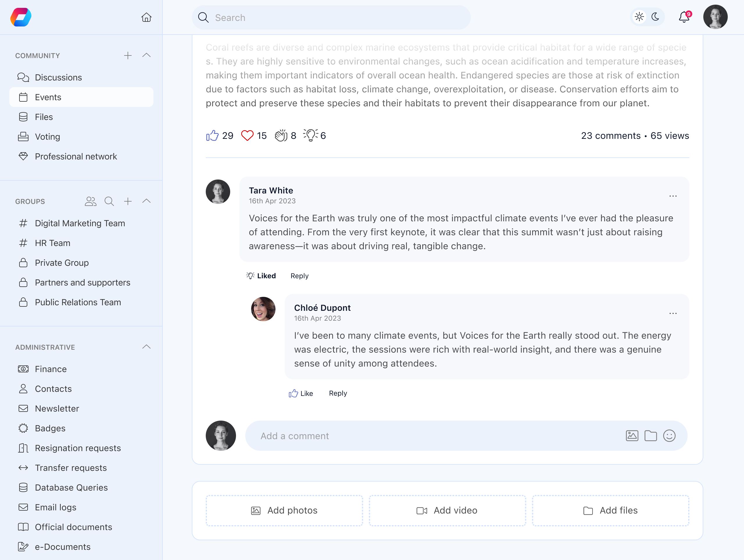Attach an image using the picture icon

pos(632,436)
